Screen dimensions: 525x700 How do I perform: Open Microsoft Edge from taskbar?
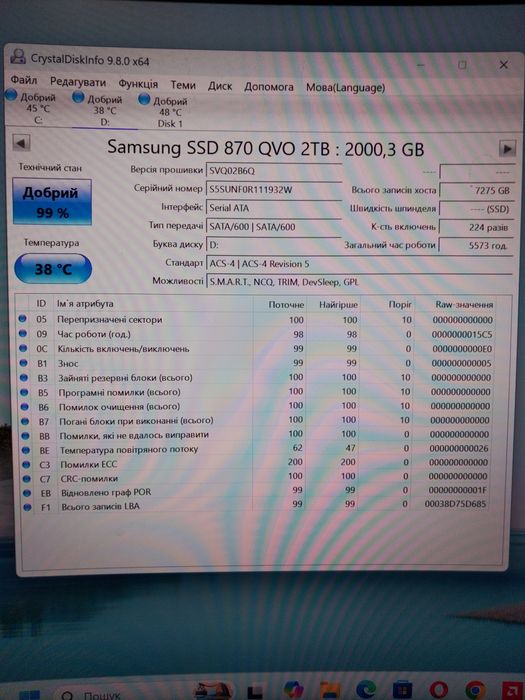point(366,691)
